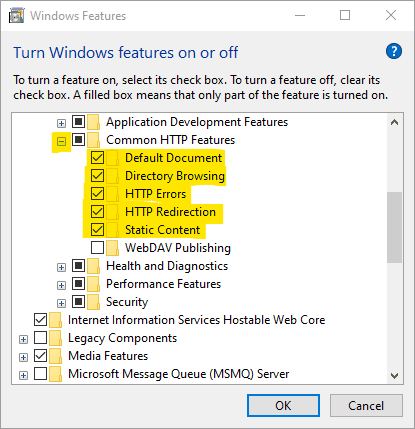This screenshot has width=415, height=429.
Task: Expand the Application Development Features node
Action: pos(61,124)
